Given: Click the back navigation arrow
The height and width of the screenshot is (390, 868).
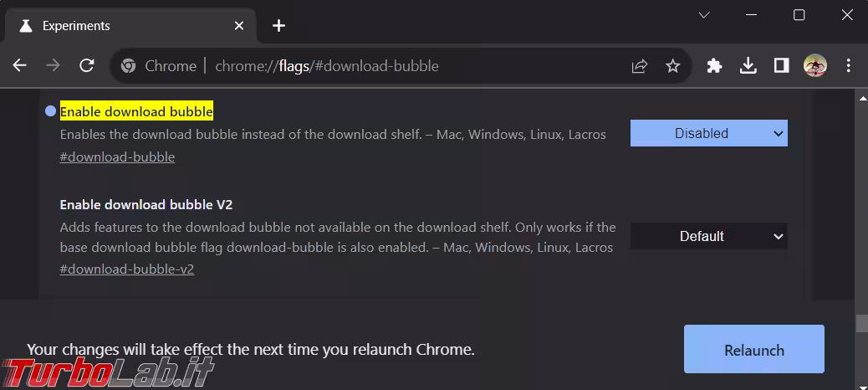Looking at the screenshot, I should tap(20, 65).
